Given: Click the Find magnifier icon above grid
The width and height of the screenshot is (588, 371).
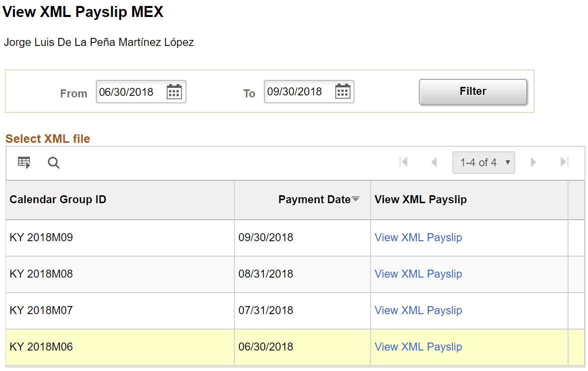Looking at the screenshot, I should pyautogui.click(x=53, y=163).
